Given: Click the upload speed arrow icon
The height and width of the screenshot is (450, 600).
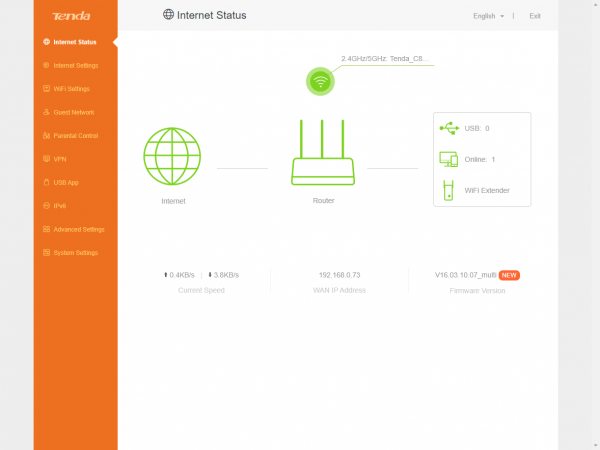Looking at the screenshot, I should 166,275.
